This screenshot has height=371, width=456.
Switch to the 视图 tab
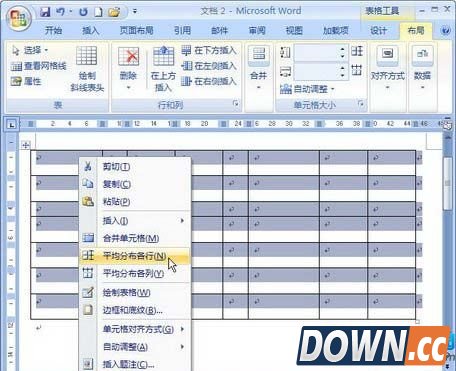[x=294, y=31]
